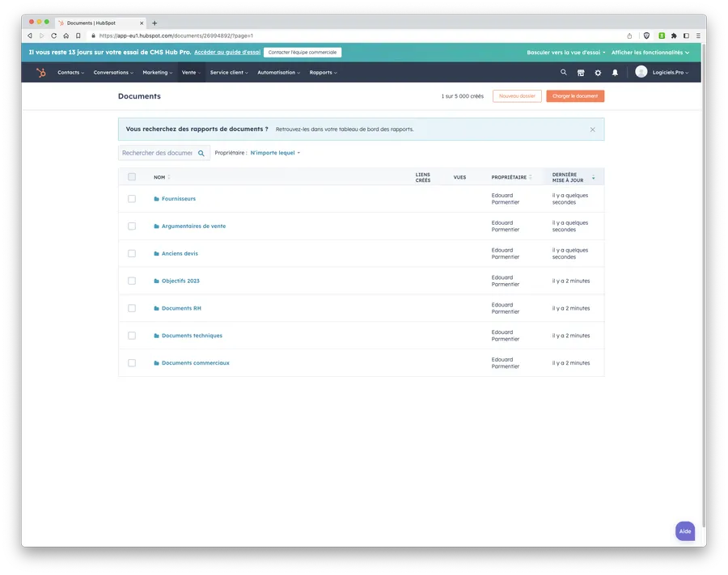
Task: Click the browser share icon
Action: (x=629, y=36)
